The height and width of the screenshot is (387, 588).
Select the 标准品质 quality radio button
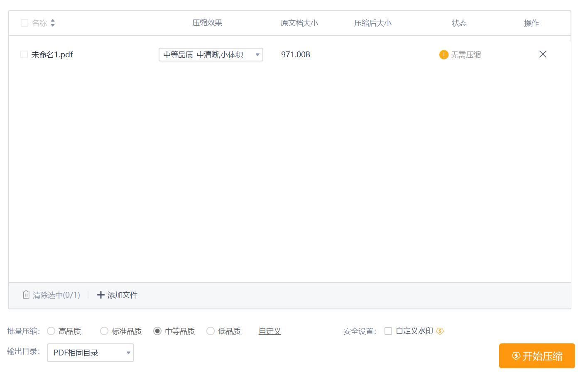[104, 331]
